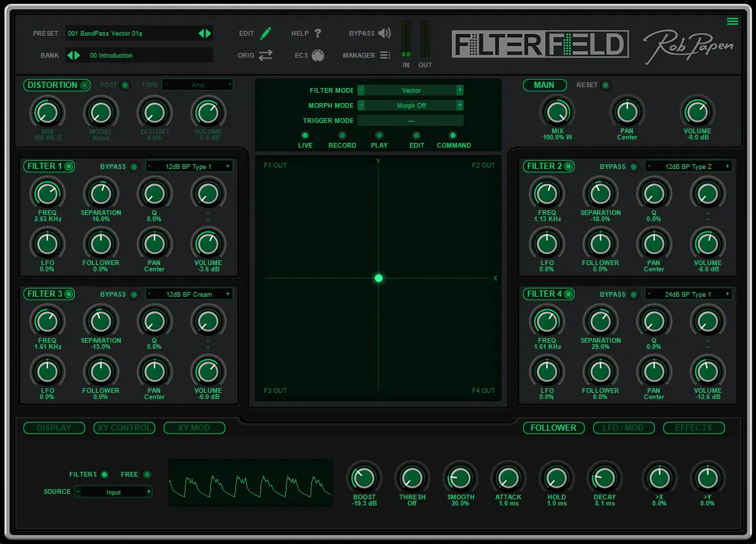Enable follower Free LED
The image size is (756, 544).
[x=146, y=475]
